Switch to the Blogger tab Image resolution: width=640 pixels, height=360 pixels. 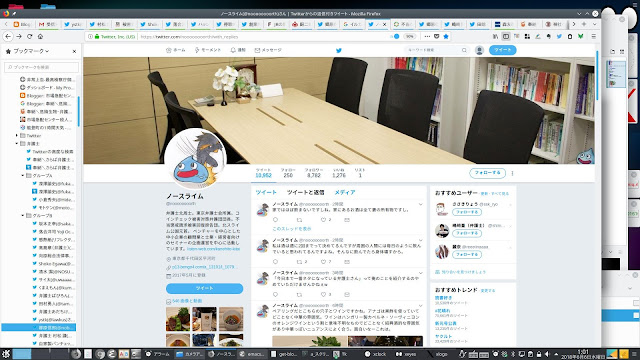[x=23, y=24]
